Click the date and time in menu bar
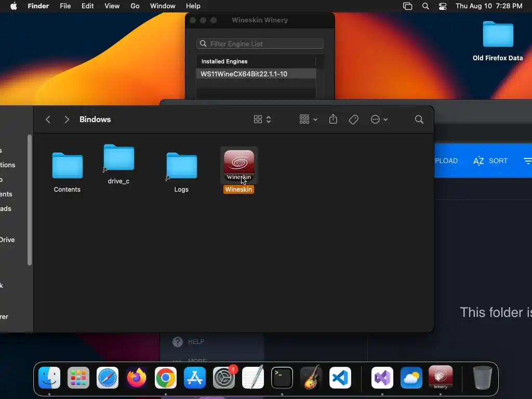Image resolution: width=532 pixels, height=399 pixels. (x=489, y=6)
